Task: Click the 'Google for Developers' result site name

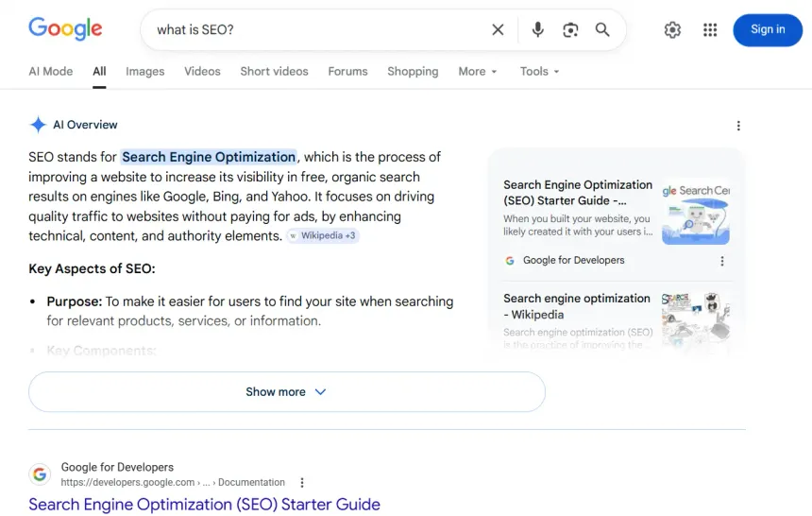Action: 117,467
